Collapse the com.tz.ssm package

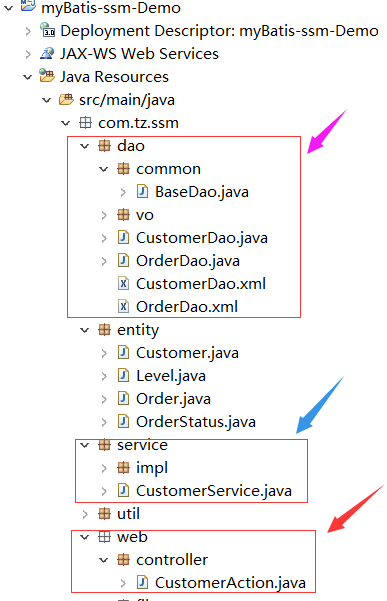66,123
